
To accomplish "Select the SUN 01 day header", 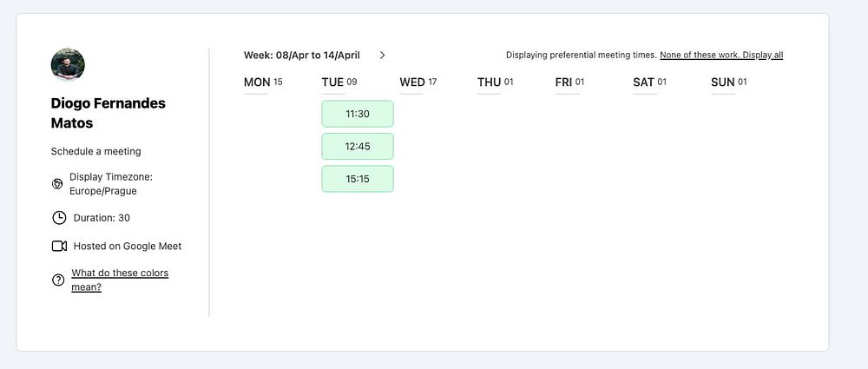I will (728, 82).
